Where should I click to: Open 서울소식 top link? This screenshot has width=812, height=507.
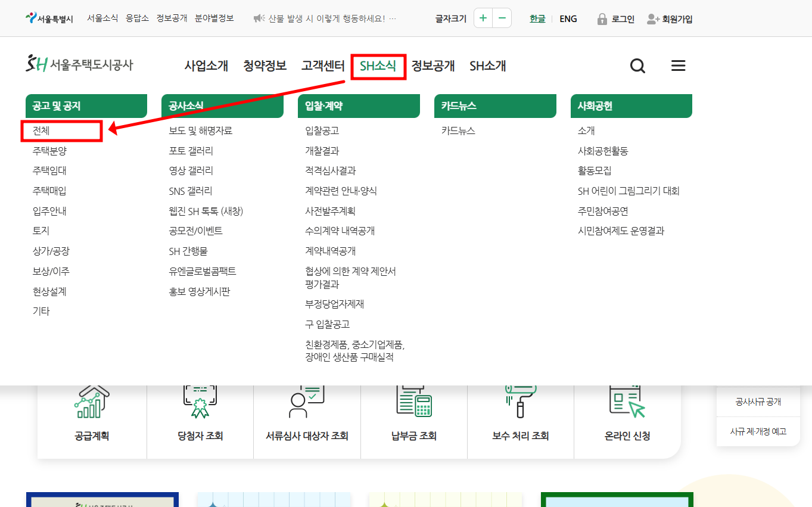pos(102,18)
